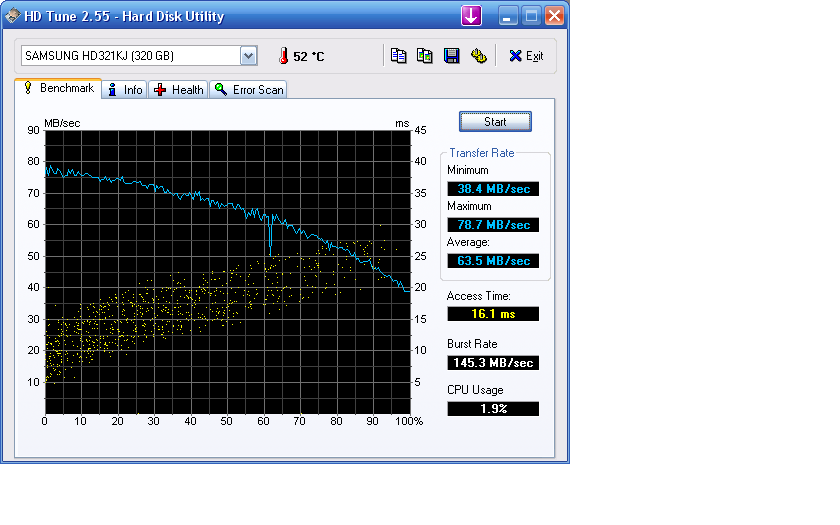The image size is (840, 525).
Task: Start the benchmark test
Action: tap(495, 122)
